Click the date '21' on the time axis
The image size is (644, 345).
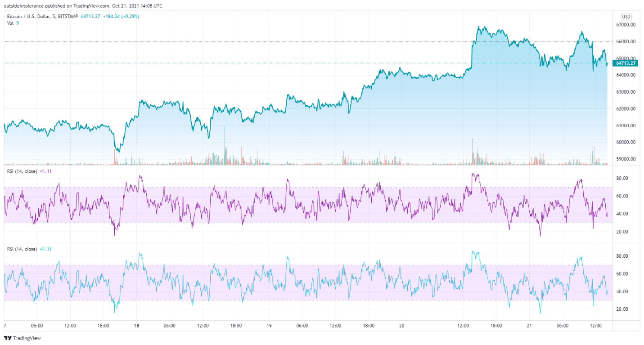(x=530, y=326)
